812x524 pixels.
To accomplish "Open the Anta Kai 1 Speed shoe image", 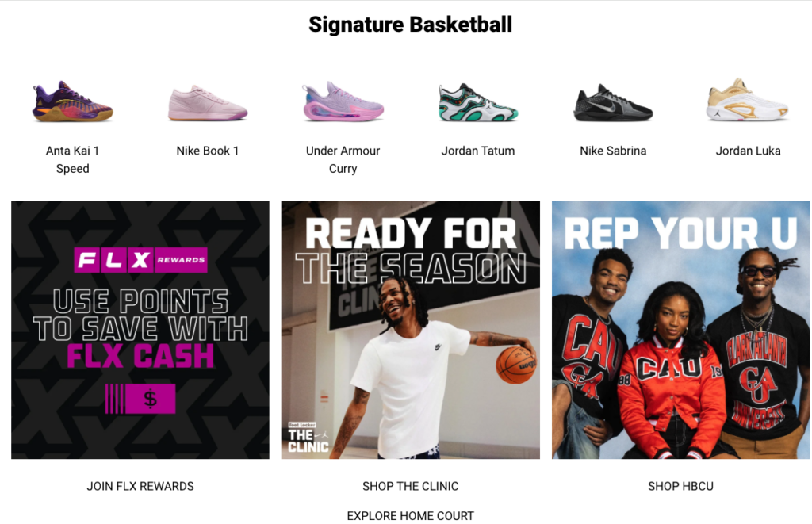I will (x=72, y=101).
